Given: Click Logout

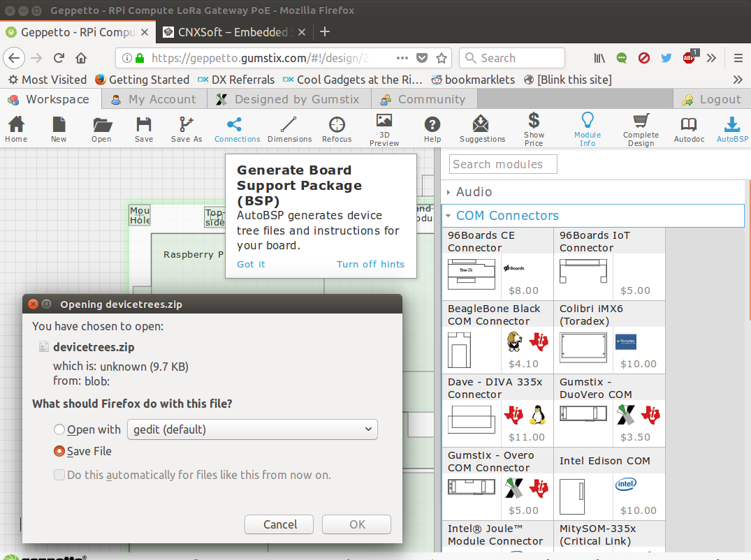Looking at the screenshot, I should [x=712, y=100].
